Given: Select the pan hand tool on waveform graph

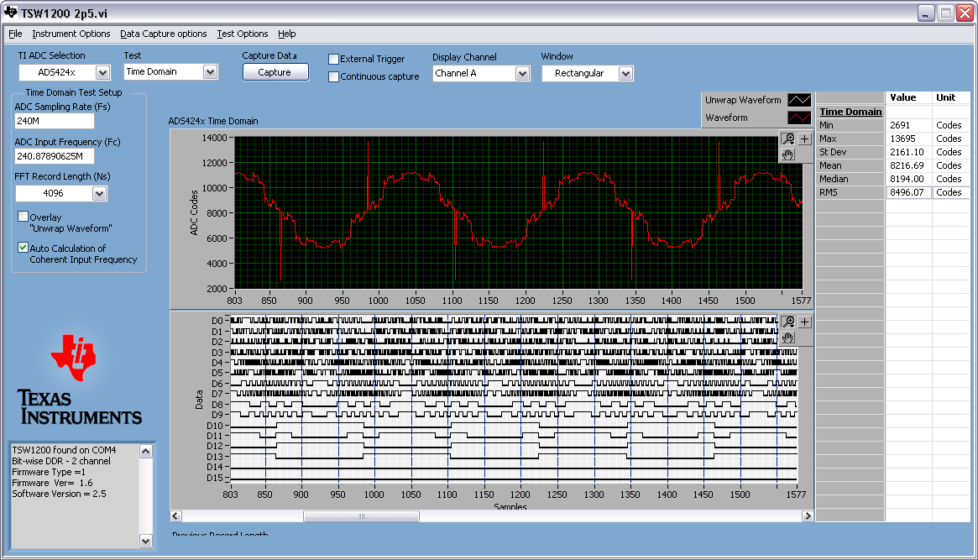Looking at the screenshot, I should pyautogui.click(x=788, y=154).
